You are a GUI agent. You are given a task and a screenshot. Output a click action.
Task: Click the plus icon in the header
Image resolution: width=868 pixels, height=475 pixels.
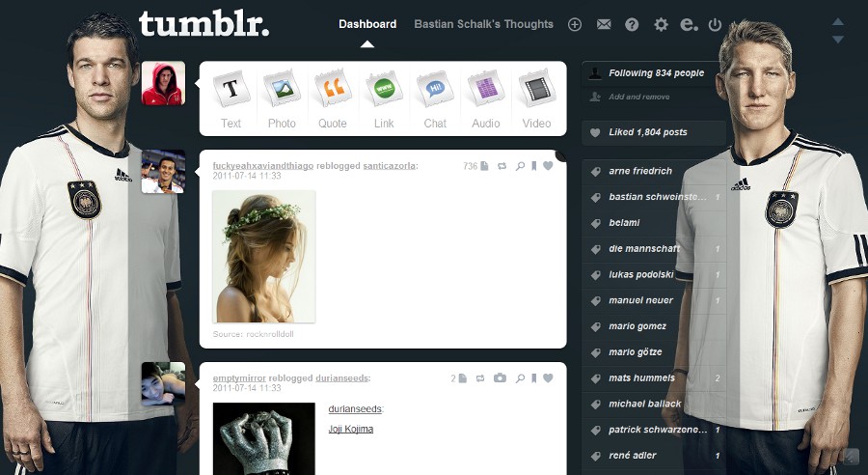coord(575,24)
